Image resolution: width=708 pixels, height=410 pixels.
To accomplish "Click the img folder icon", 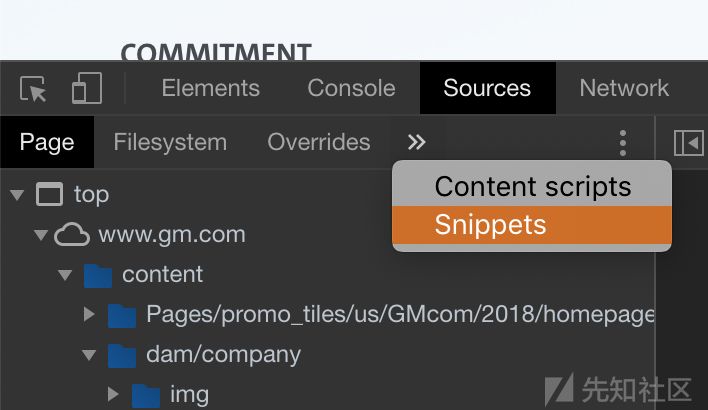I will [x=146, y=395].
